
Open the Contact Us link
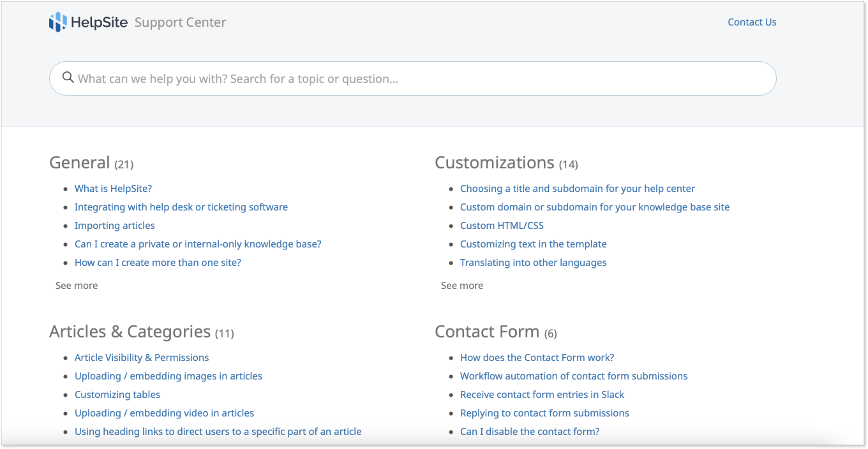coord(752,22)
